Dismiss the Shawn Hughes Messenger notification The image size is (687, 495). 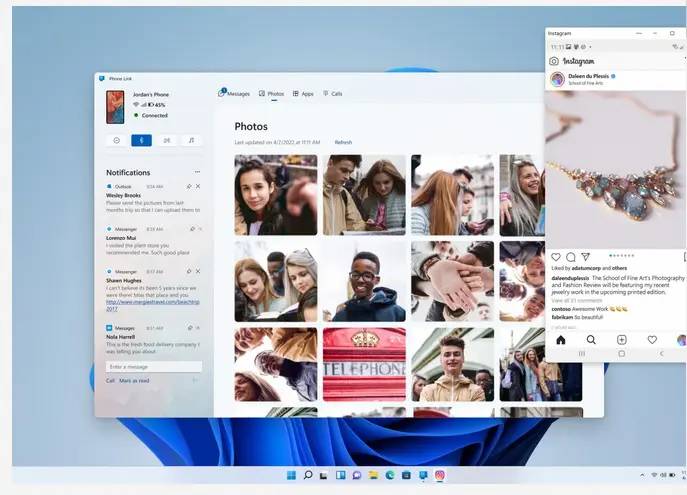point(198,271)
